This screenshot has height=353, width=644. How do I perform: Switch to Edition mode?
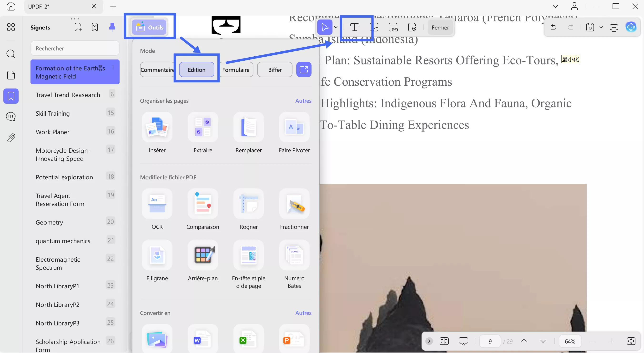(196, 70)
